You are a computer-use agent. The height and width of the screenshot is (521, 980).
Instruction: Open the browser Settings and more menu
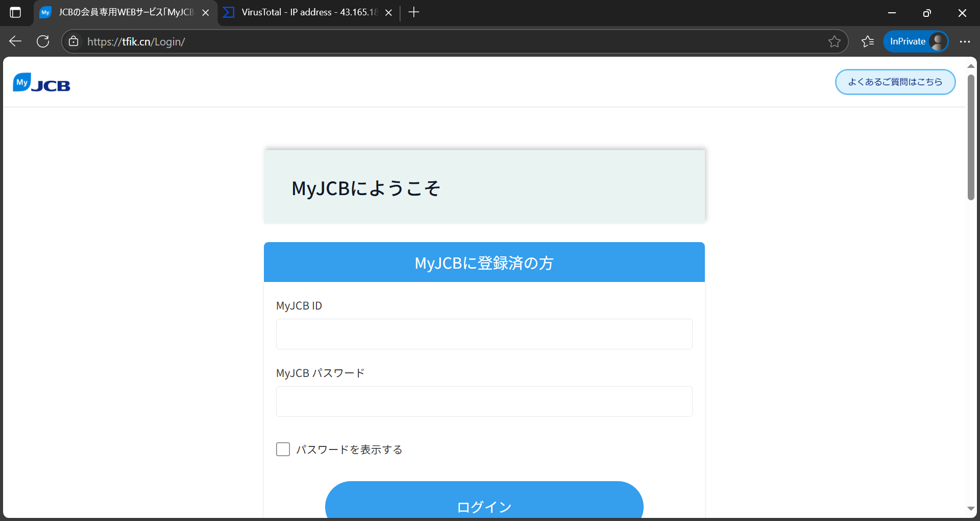[965, 41]
